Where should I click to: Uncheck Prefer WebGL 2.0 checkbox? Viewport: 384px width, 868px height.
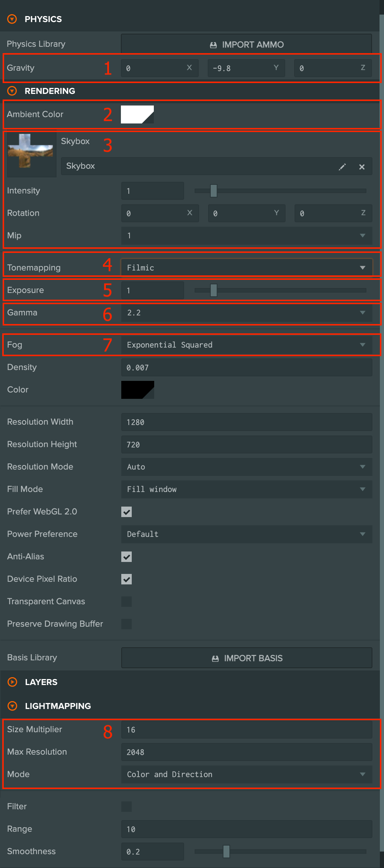pos(127,512)
